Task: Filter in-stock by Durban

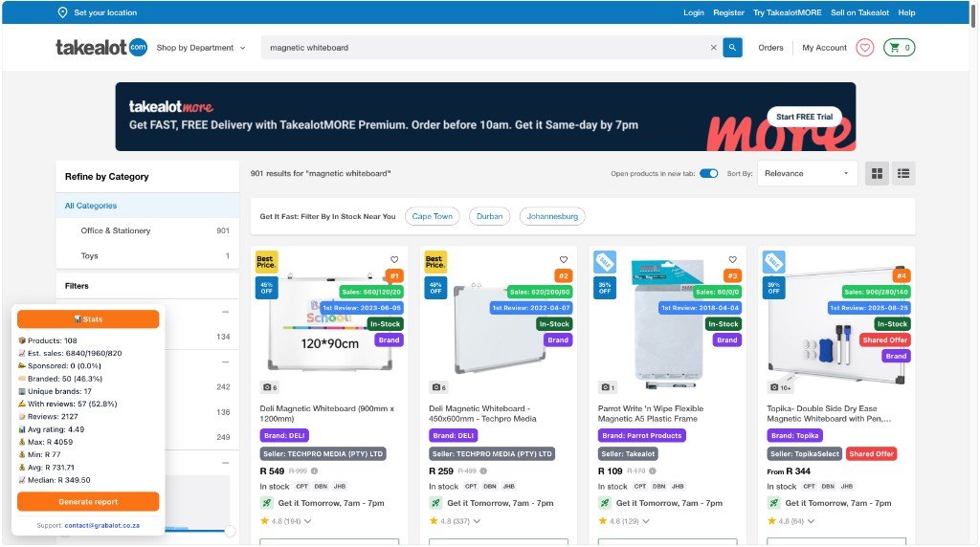Action: tap(489, 217)
